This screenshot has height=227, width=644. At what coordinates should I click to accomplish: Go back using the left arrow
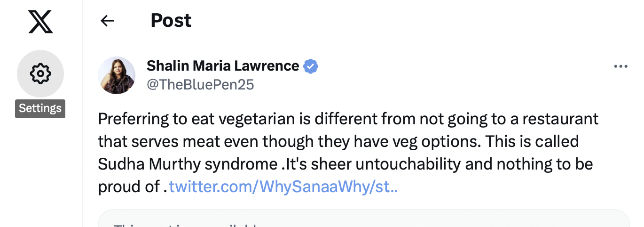pos(108,21)
